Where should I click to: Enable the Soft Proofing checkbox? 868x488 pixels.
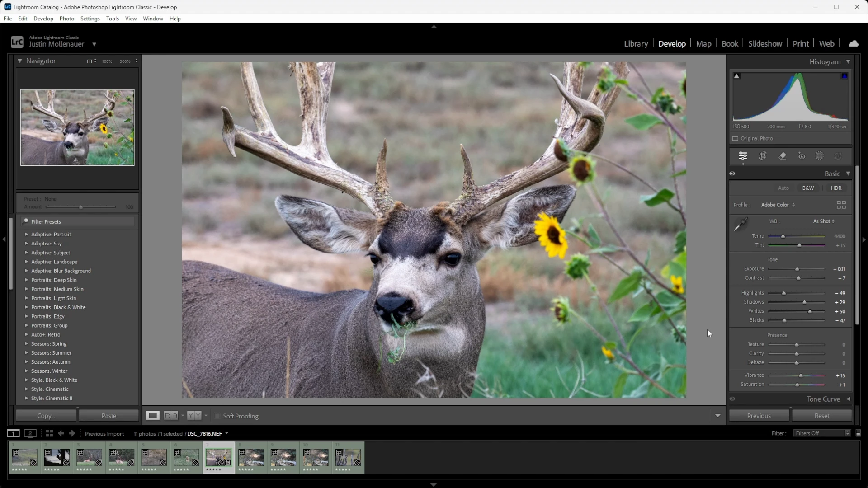tap(217, 416)
